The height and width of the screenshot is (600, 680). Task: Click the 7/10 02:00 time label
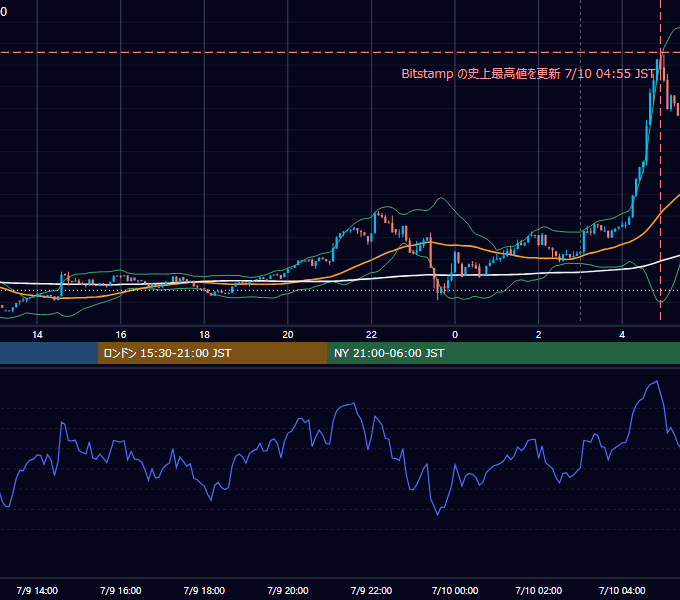tap(539, 590)
